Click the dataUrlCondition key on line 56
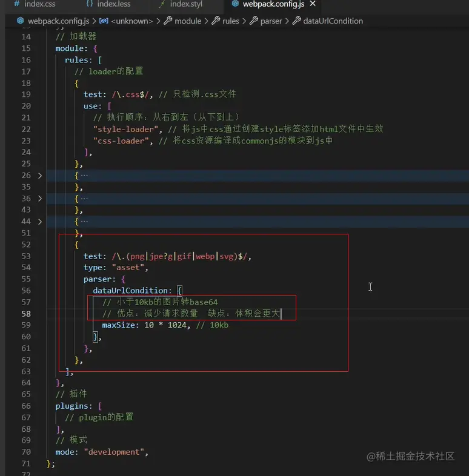The width and height of the screenshot is (469, 476). pos(130,291)
